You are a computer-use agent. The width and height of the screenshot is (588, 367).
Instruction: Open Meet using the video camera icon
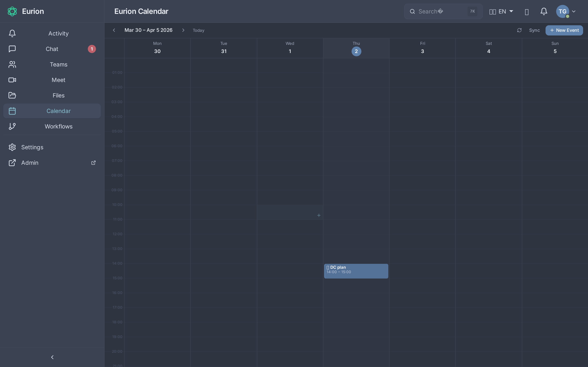tap(12, 80)
